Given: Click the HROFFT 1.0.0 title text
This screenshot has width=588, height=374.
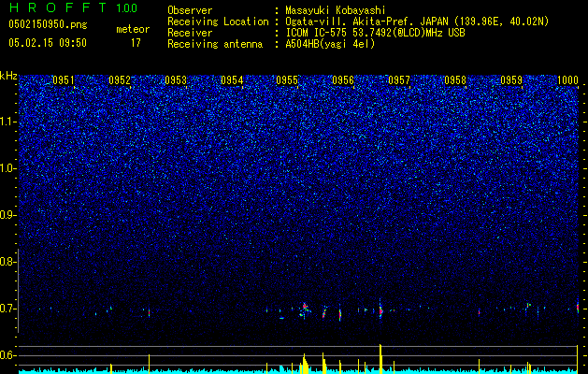Looking at the screenshot, I should [73, 7].
